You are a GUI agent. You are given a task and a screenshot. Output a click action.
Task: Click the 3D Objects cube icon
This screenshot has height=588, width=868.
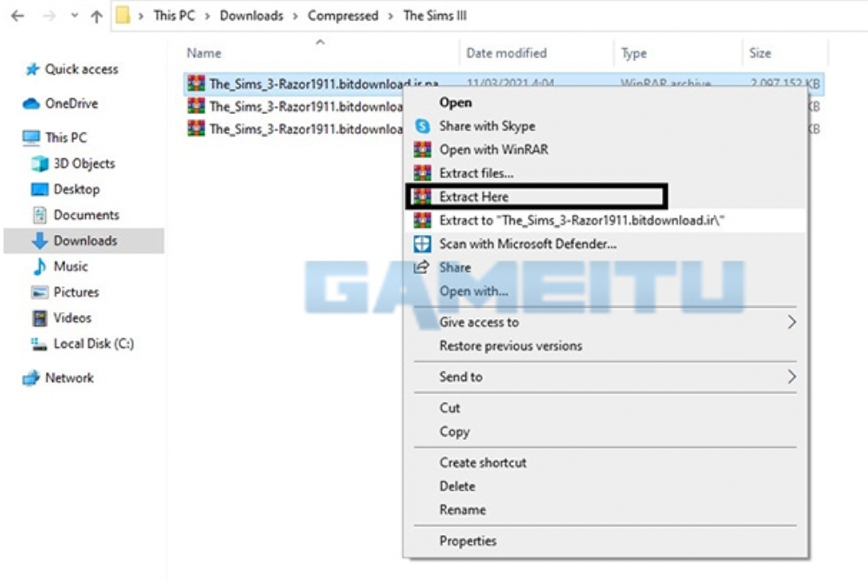tap(40, 164)
